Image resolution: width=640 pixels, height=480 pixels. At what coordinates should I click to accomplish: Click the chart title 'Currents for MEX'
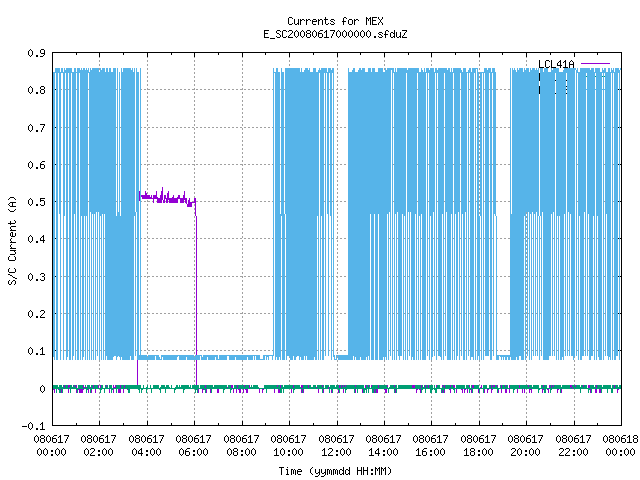pos(335,21)
